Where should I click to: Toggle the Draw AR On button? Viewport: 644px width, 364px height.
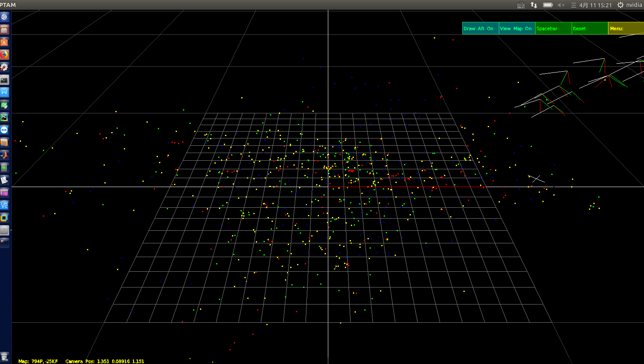(480, 28)
